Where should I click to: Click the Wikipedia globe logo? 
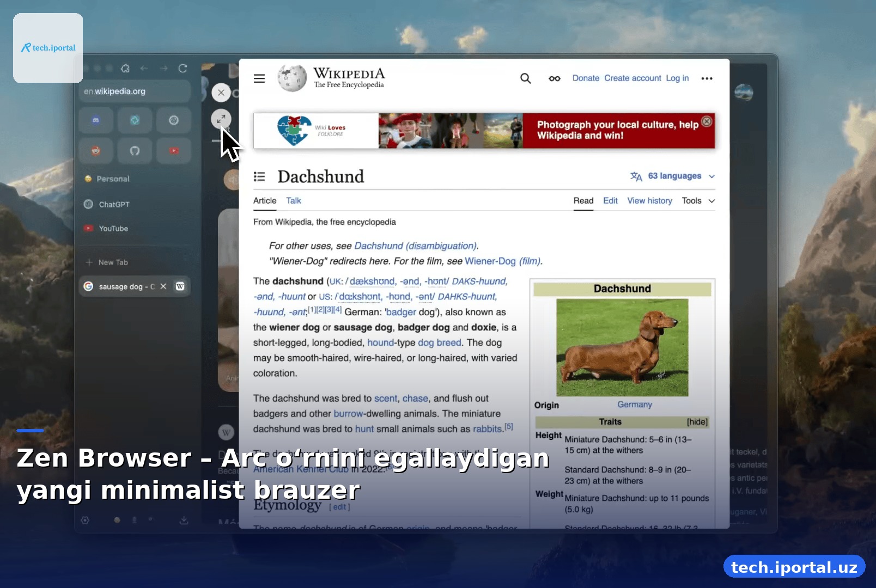tap(292, 78)
